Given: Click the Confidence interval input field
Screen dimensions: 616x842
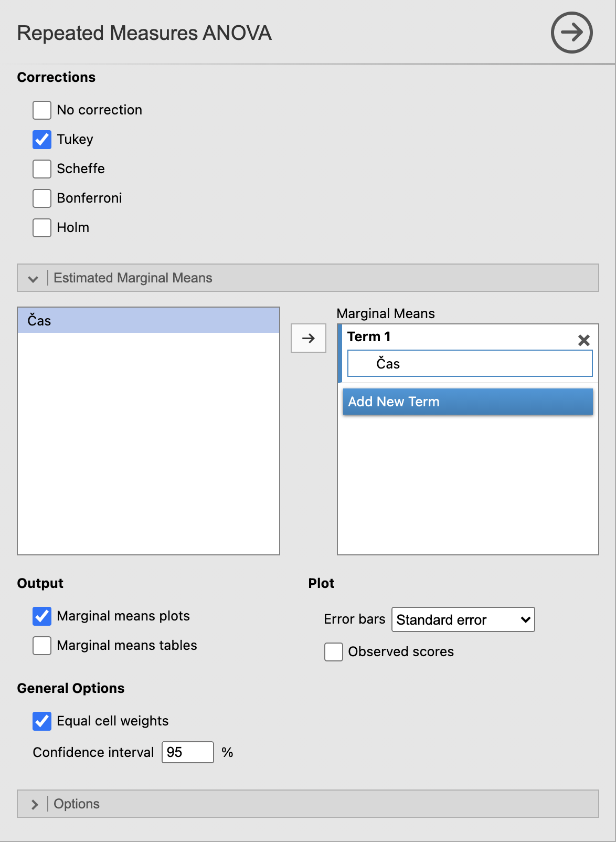Looking at the screenshot, I should pyautogui.click(x=188, y=752).
